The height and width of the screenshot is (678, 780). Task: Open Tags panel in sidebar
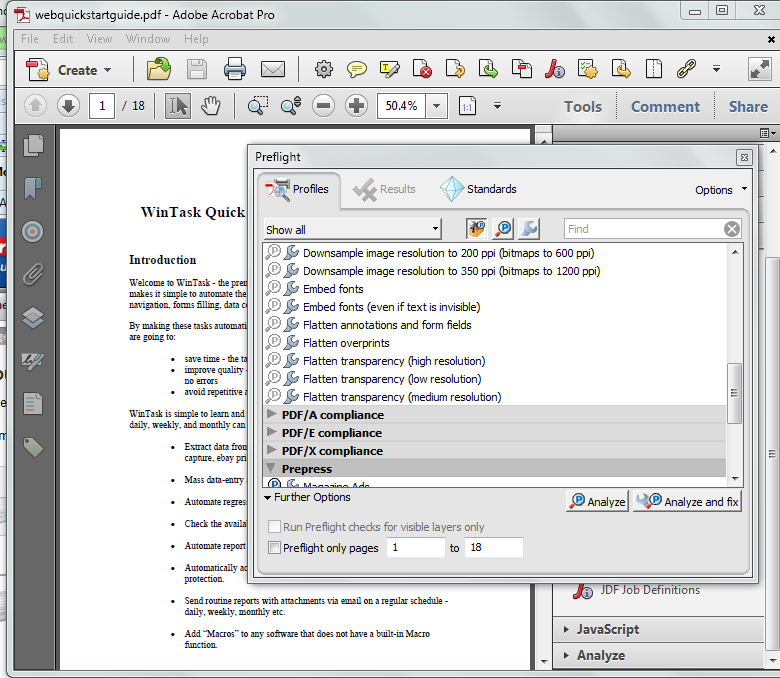tap(33, 447)
